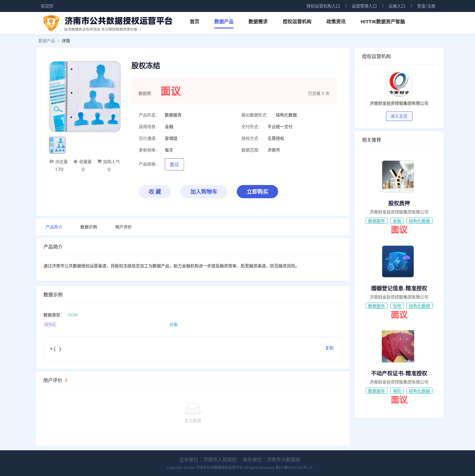Click the 保险 tag under 不动产权证书
Image resolution: width=475 pixels, height=476 pixels.
tap(397, 391)
